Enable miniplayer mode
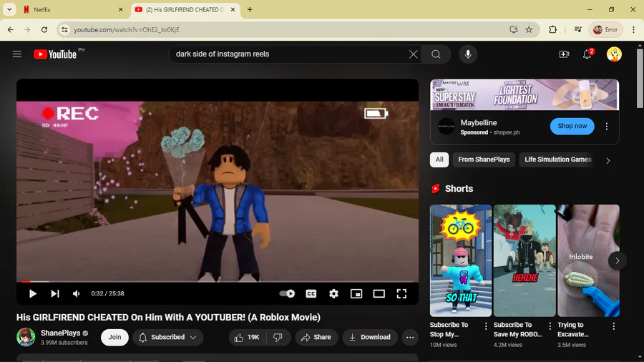Viewport: 644px width, 362px height. point(356,293)
